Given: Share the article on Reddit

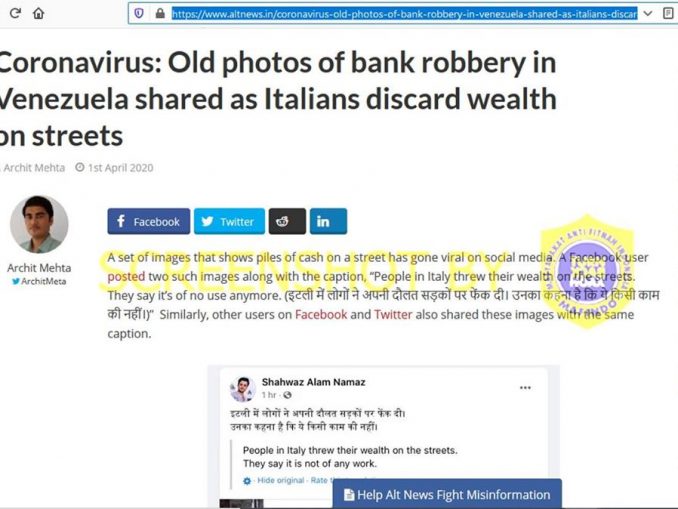Looking at the screenshot, I should click(x=287, y=221).
